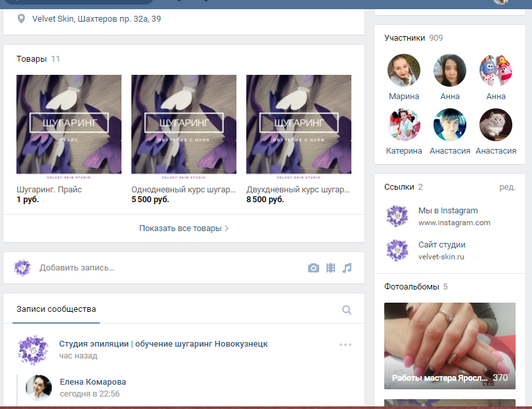The width and height of the screenshot is (532, 409).
Task: Open the Сайт студии link
Action: 442,244
